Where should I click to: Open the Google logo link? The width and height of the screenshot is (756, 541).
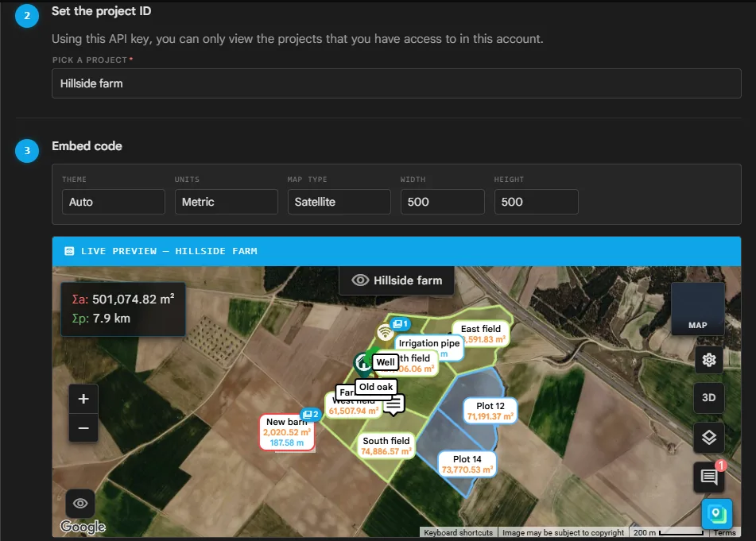tap(83, 527)
